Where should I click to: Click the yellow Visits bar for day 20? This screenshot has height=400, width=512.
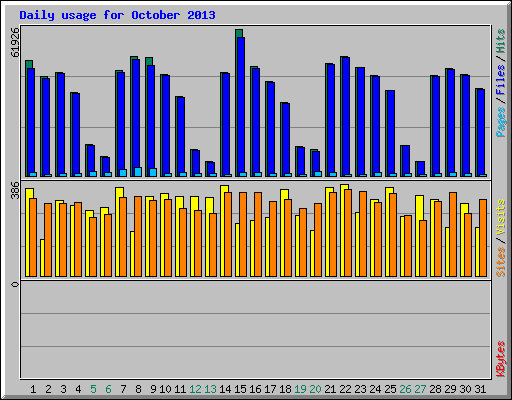[312, 253]
